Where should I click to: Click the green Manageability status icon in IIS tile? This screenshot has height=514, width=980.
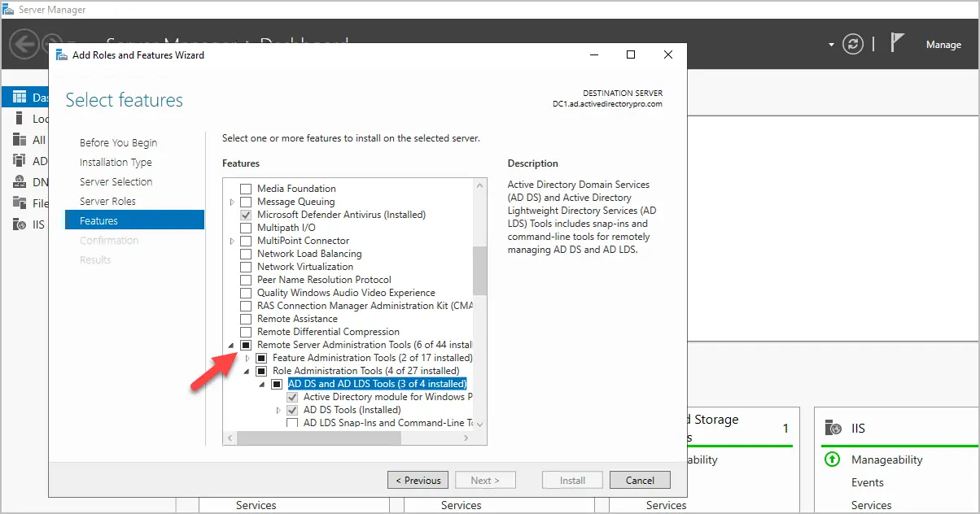[x=832, y=460]
